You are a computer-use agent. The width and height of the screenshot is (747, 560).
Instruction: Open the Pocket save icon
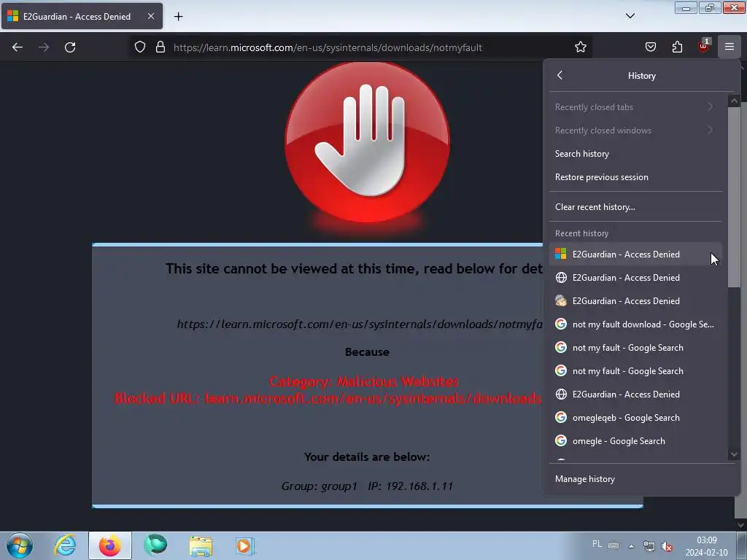(651, 47)
